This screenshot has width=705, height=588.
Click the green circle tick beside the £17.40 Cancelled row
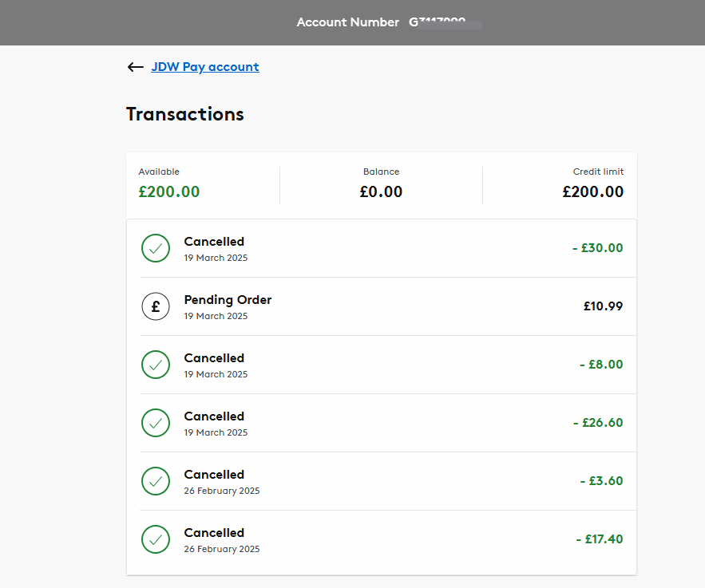pos(156,539)
